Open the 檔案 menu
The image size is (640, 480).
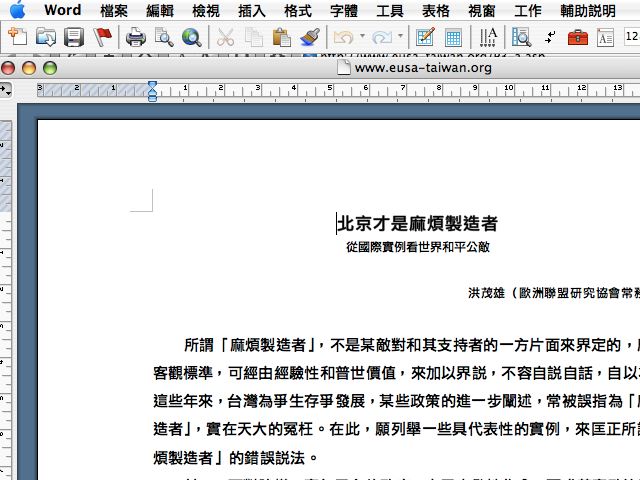point(114,10)
